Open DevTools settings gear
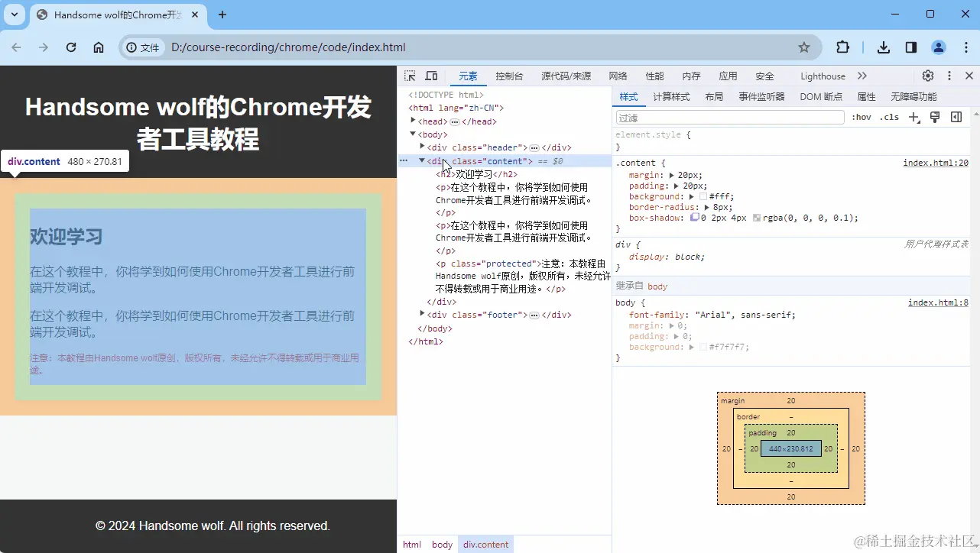The image size is (980, 553). click(927, 76)
